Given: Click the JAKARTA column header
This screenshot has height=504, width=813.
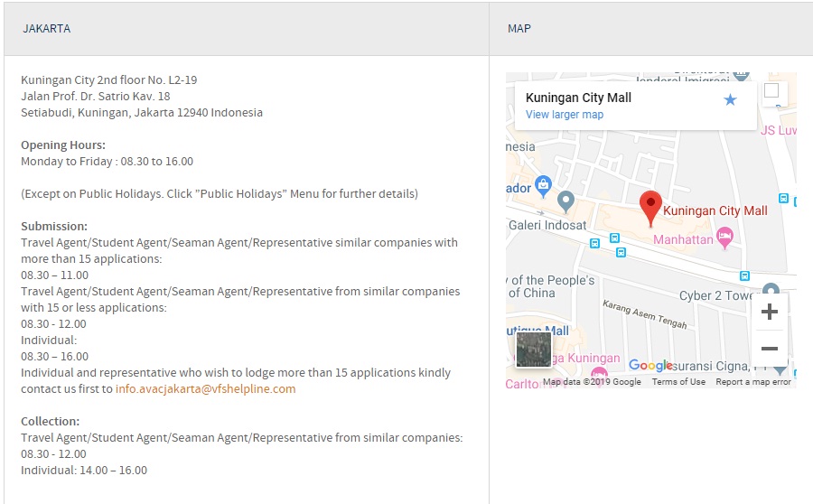Looking at the screenshot, I should pyautogui.click(x=47, y=29).
